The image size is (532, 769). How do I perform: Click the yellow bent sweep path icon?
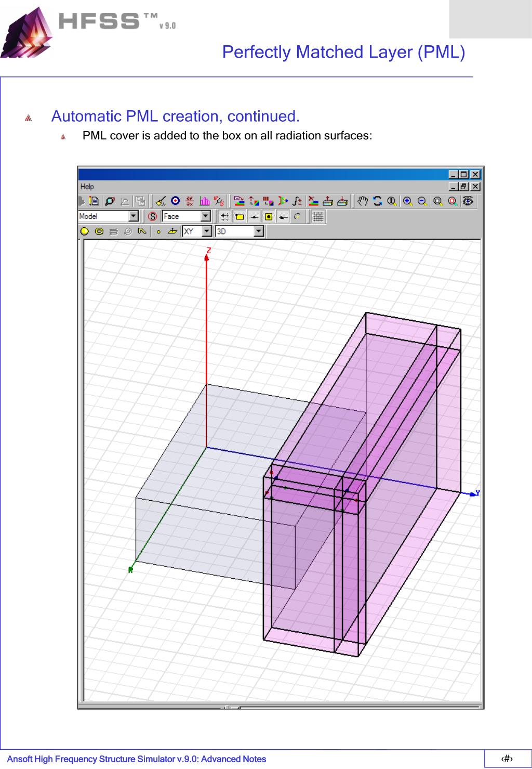click(x=142, y=231)
